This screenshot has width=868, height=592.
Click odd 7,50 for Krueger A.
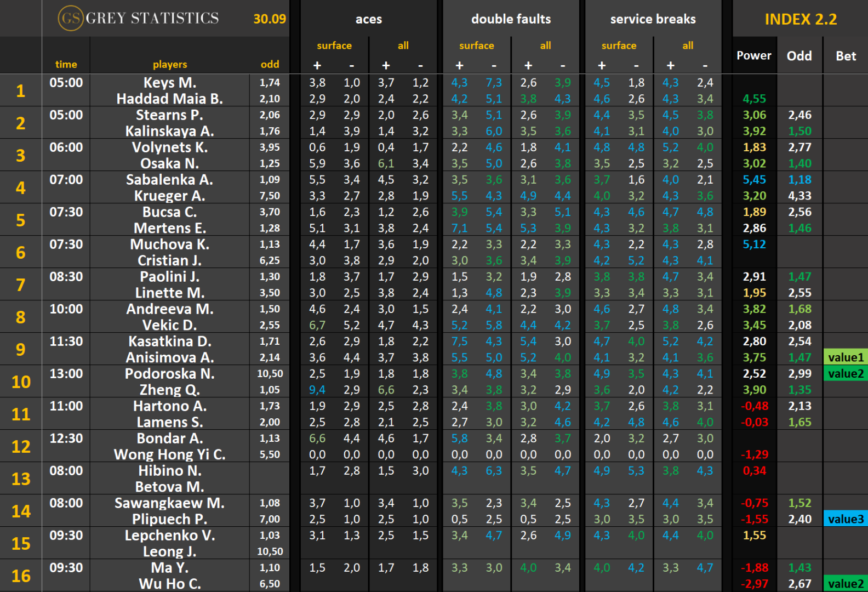[270, 196]
